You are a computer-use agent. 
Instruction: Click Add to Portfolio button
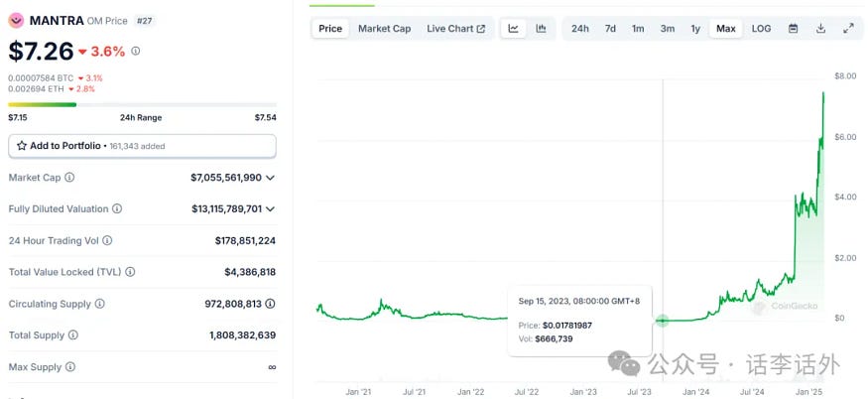pos(142,146)
